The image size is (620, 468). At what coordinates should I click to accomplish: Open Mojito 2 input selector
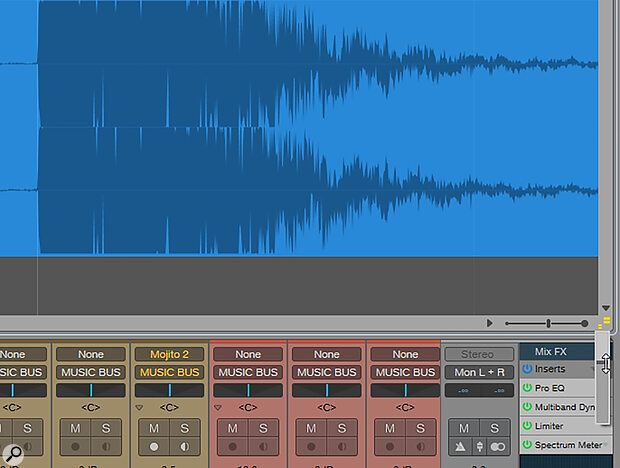coord(170,354)
